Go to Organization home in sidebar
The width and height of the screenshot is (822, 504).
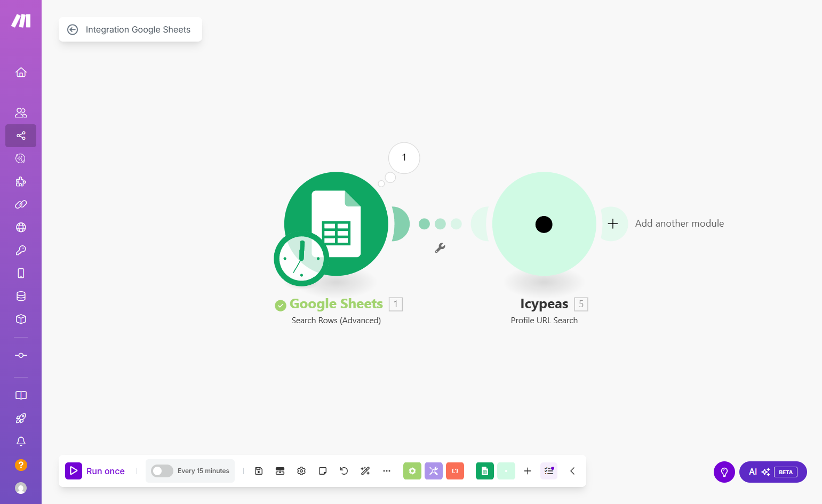click(x=21, y=72)
